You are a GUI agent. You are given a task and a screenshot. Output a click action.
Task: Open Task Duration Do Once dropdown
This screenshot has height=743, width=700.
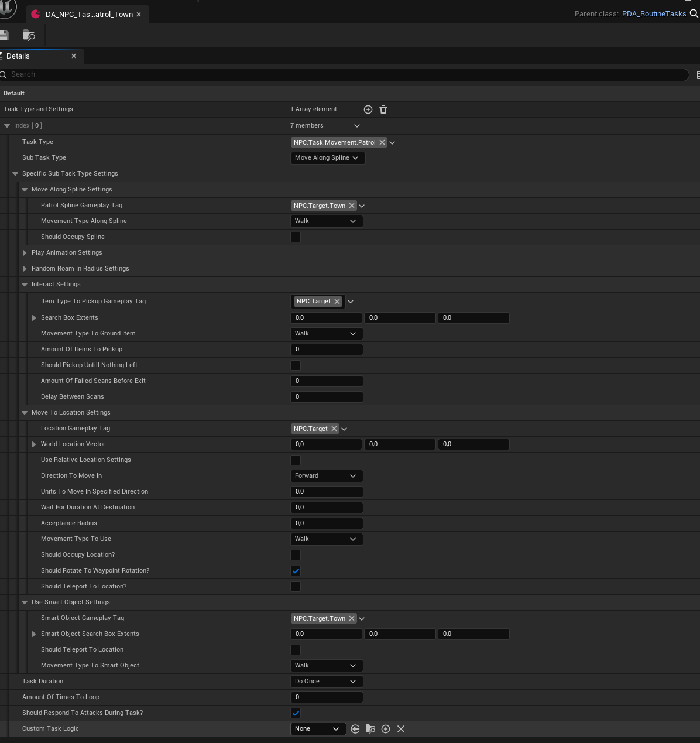[x=326, y=682]
